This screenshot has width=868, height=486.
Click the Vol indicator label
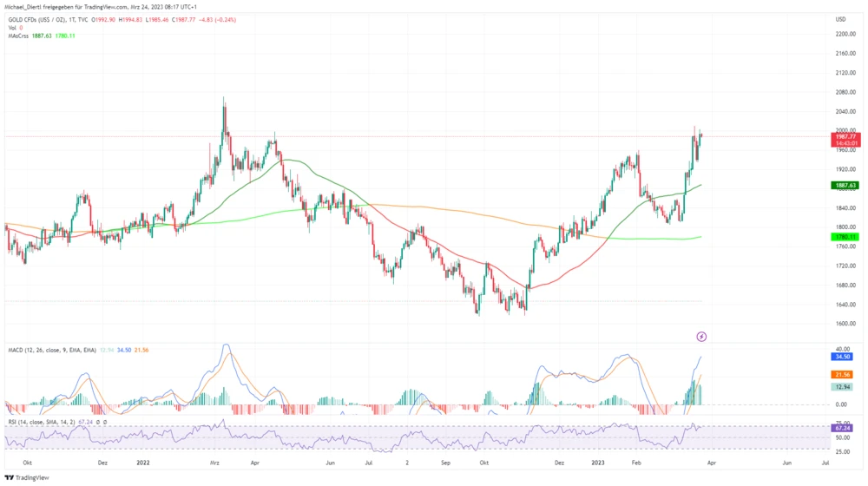[x=13, y=28]
